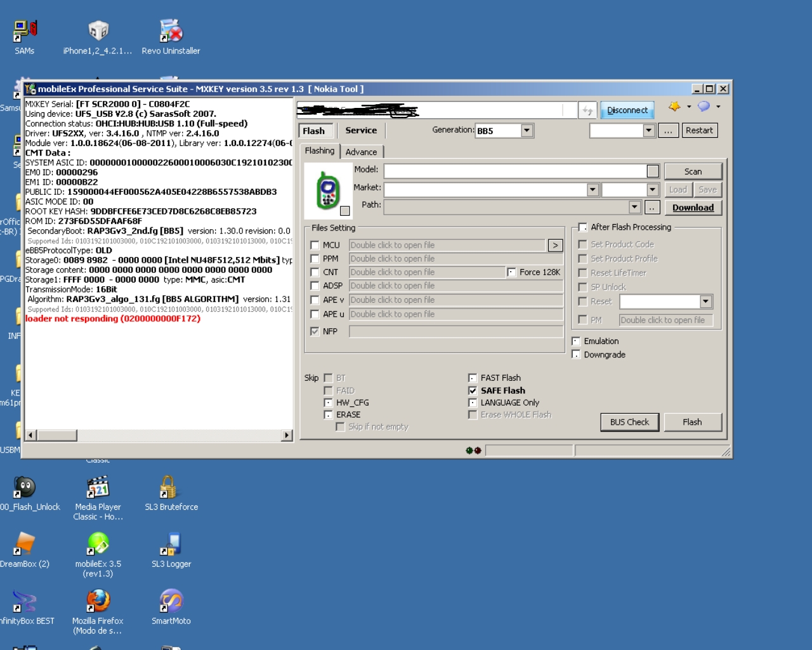
Task: Enable the PPM file checkbox
Action: [315, 259]
